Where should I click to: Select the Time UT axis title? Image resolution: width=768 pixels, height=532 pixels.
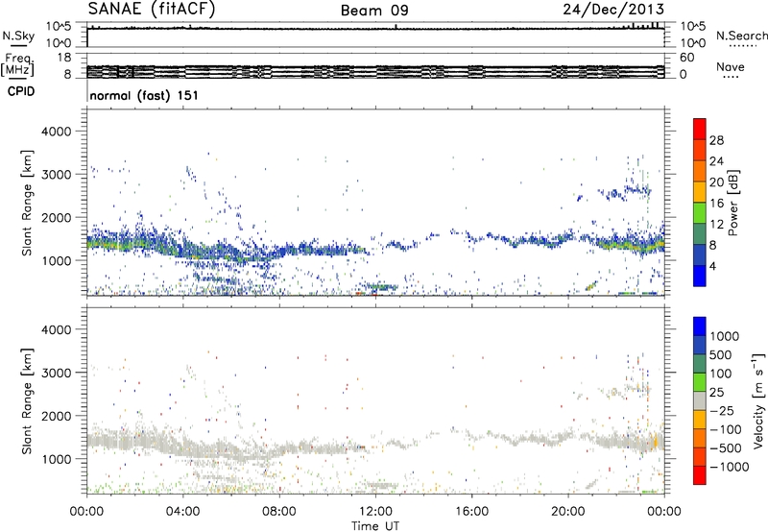point(375,526)
